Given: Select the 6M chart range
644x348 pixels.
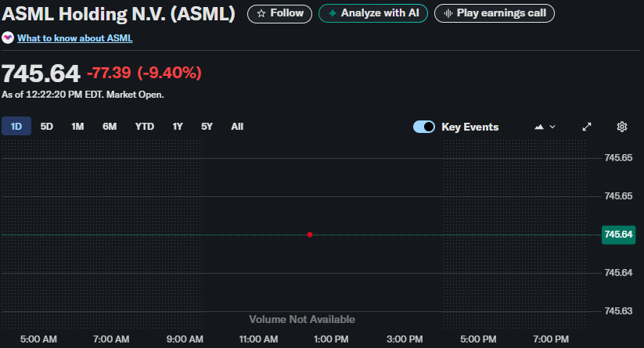Looking at the screenshot, I should [x=110, y=127].
